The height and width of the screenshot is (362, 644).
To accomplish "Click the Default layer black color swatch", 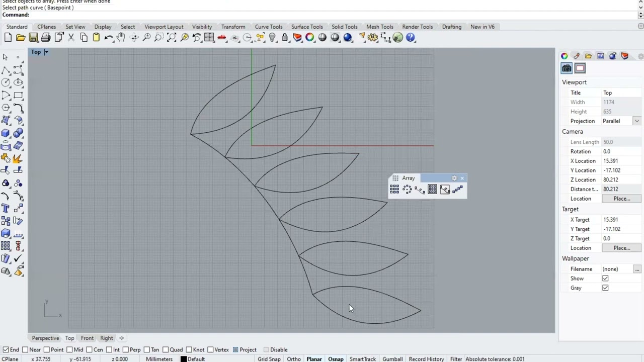I will (x=184, y=359).
